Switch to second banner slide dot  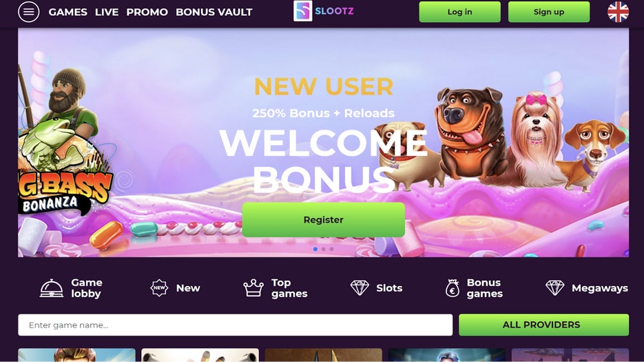pyautogui.click(x=324, y=249)
